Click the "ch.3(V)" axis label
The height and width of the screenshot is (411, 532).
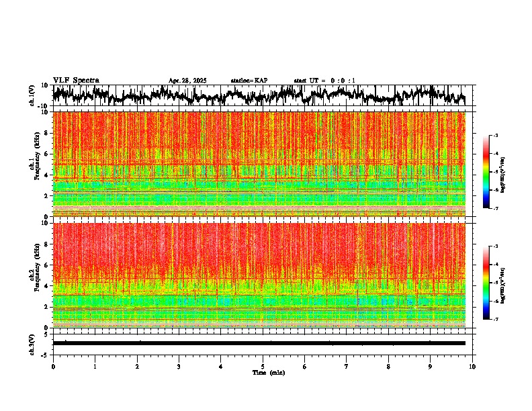click(x=32, y=345)
